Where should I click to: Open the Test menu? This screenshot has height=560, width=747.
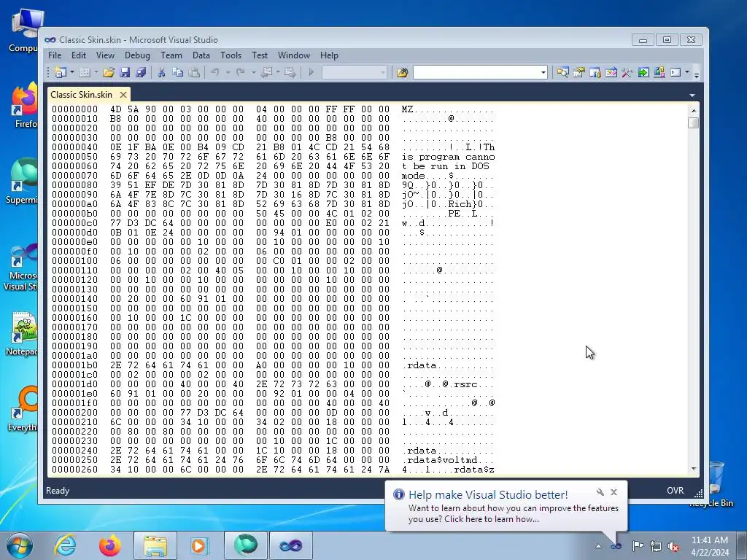(x=260, y=55)
